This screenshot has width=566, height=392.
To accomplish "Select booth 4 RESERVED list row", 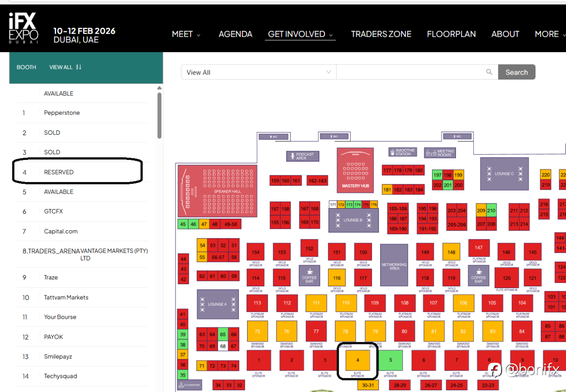I will pos(83,172).
